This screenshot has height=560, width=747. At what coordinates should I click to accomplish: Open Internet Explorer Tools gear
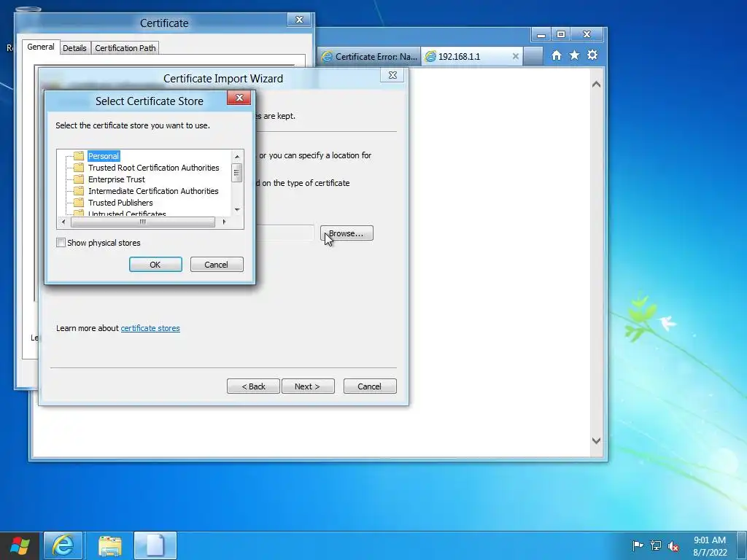(x=592, y=55)
